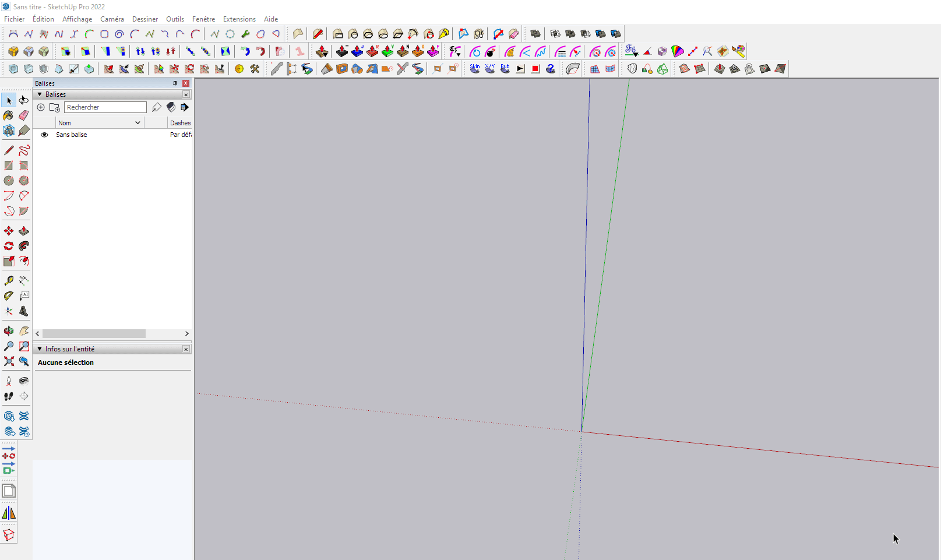Activate the Pan hand tool
This screenshot has width=941, height=560.
point(24,331)
